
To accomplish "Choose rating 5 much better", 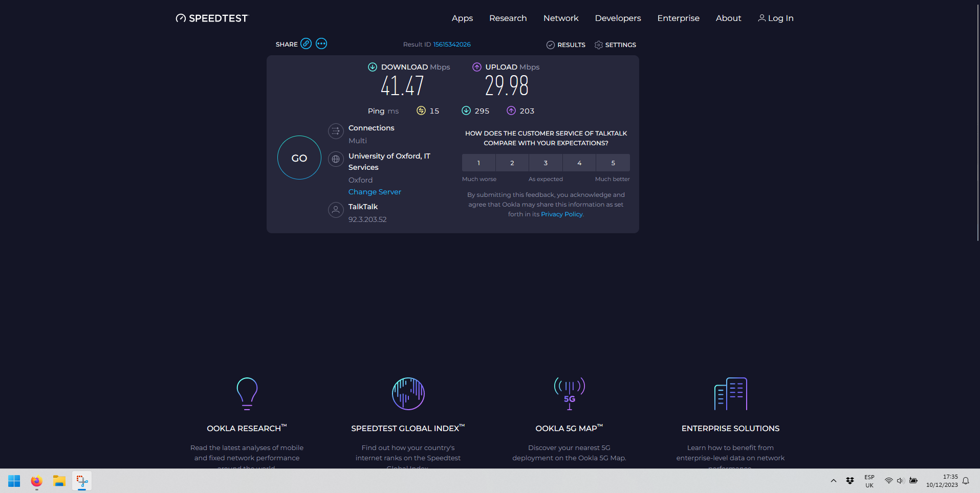I will click(x=613, y=163).
